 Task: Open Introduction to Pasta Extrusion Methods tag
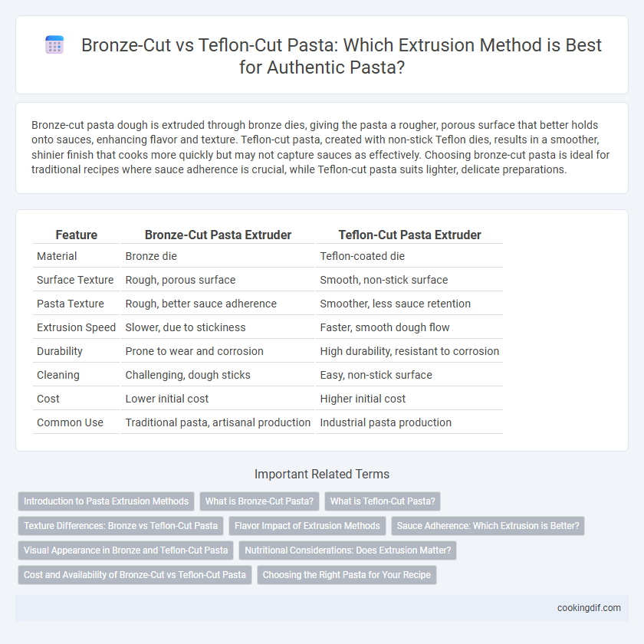pos(106,501)
